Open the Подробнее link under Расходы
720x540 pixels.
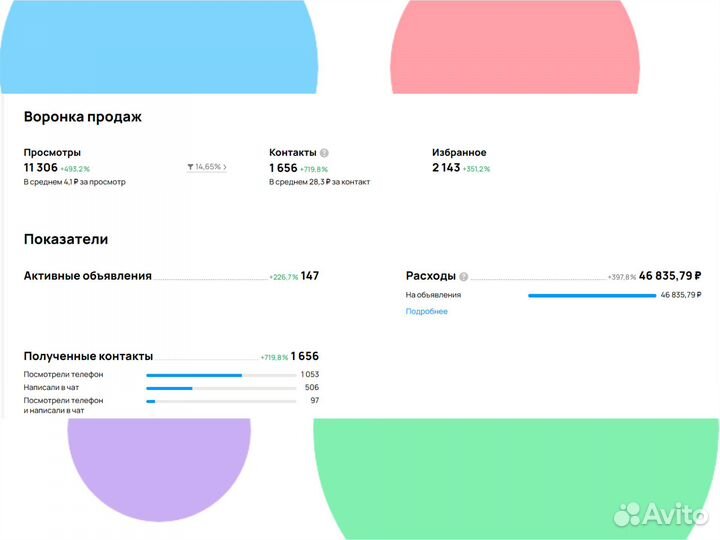426,311
